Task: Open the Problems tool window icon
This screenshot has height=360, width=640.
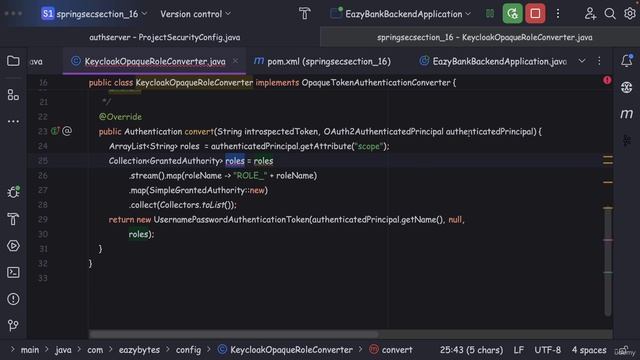Action: pos(13,299)
